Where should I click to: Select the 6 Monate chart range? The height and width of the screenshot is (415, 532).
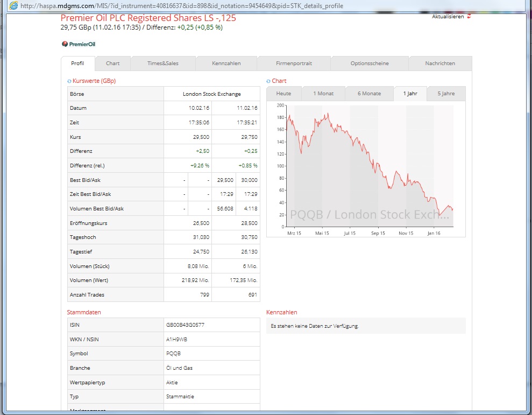coord(369,93)
